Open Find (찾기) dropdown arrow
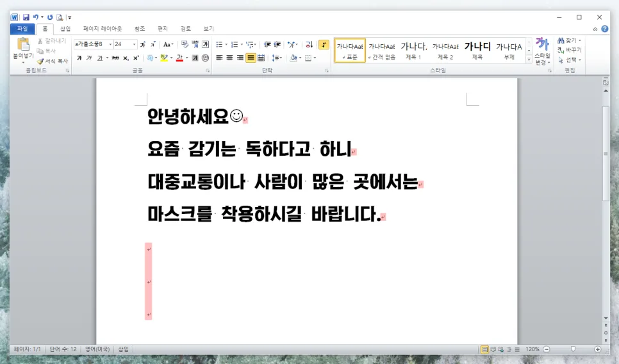The height and width of the screenshot is (364, 619). click(580, 40)
